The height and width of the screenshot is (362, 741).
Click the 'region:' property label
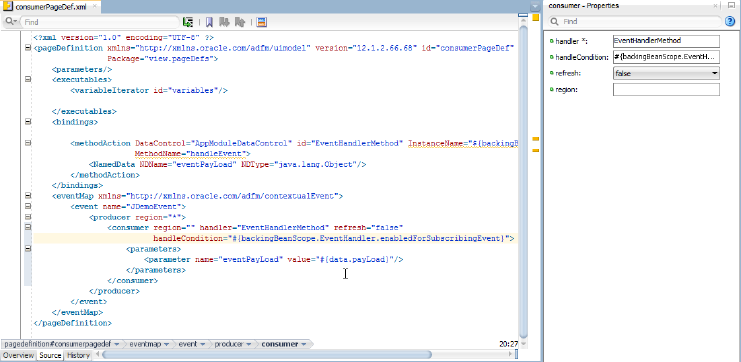[567, 89]
